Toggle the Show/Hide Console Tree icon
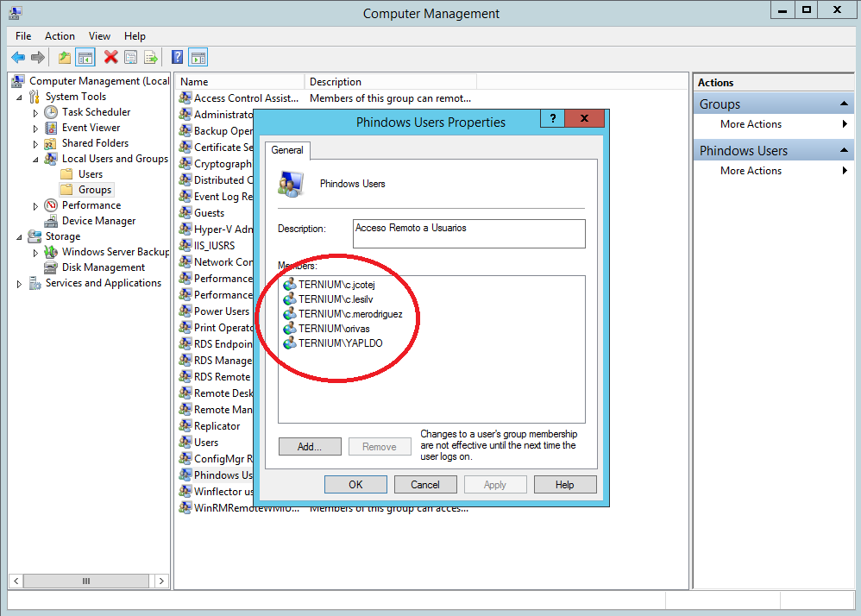861x616 pixels. (85, 58)
